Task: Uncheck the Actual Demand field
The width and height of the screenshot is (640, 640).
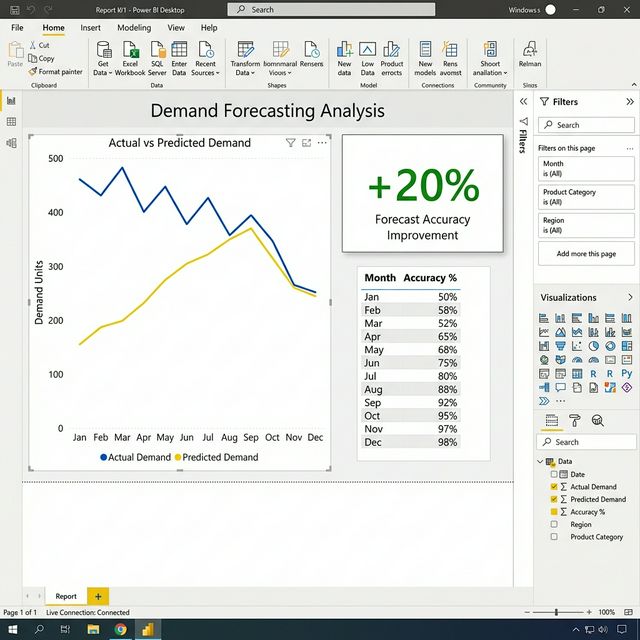Action: tap(554, 487)
